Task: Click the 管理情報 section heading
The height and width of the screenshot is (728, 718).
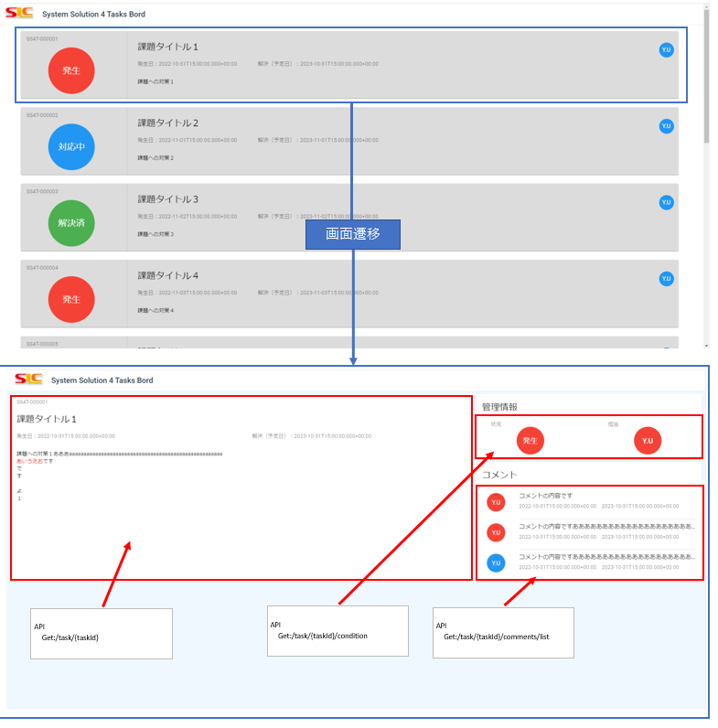Action: (x=499, y=407)
